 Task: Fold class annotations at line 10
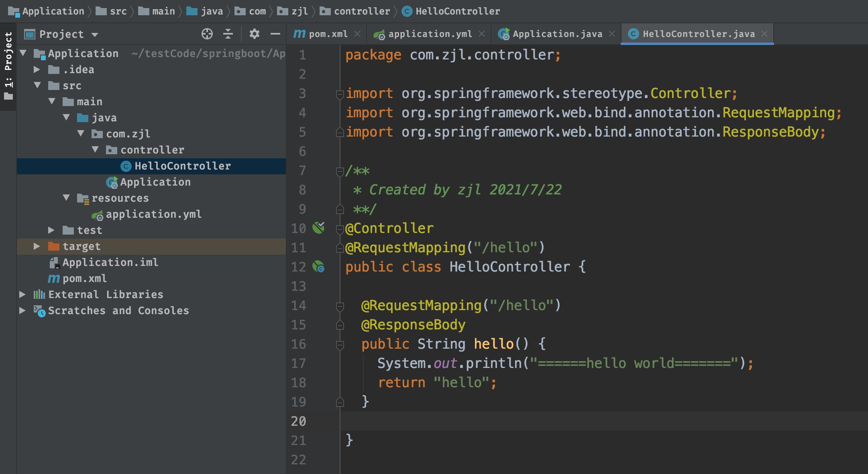click(340, 229)
